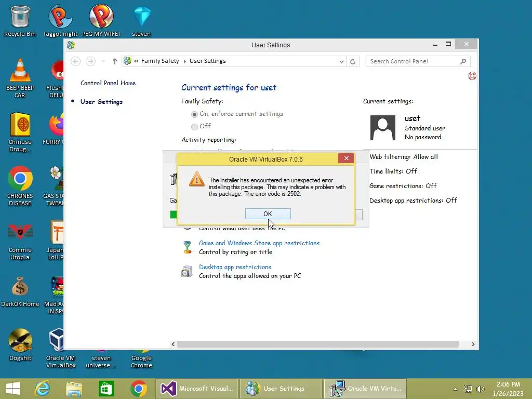Click the uset account picture
The image size is (532, 399).
pyautogui.click(x=382, y=128)
